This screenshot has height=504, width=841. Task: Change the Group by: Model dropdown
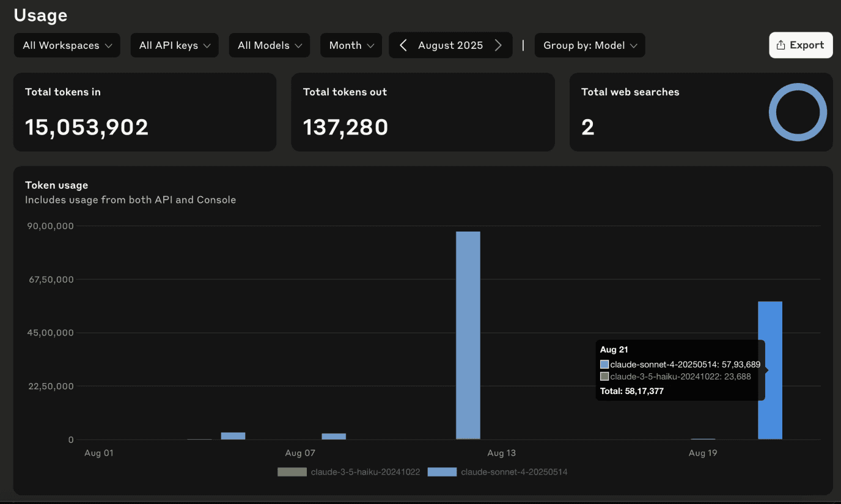pyautogui.click(x=589, y=45)
